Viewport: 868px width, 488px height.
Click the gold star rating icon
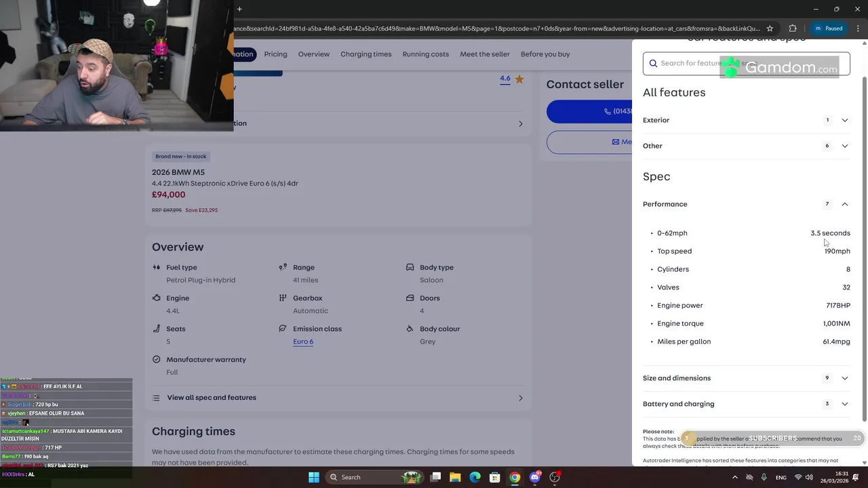click(x=519, y=79)
